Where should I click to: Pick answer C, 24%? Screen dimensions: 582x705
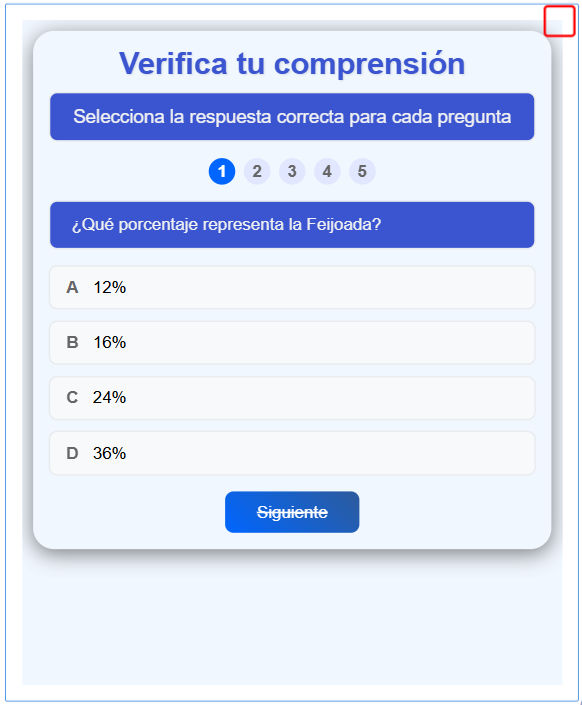click(292, 398)
